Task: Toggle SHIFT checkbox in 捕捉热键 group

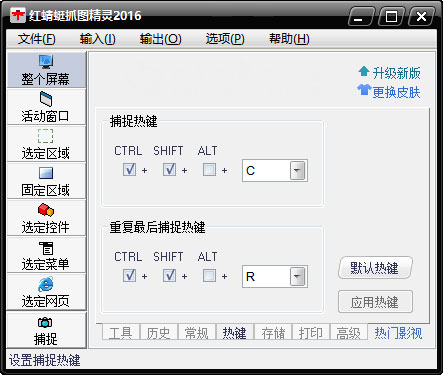Action: pyautogui.click(x=169, y=170)
